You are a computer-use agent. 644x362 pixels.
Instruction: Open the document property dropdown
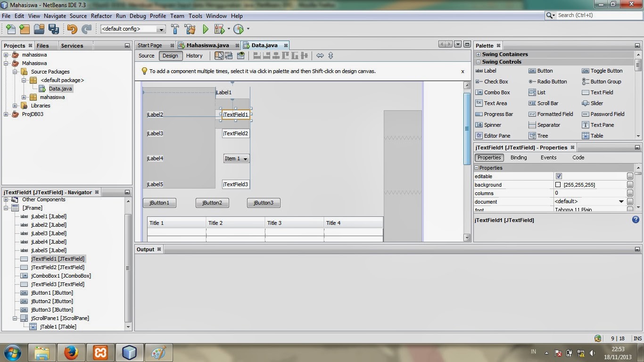click(x=621, y=201)
